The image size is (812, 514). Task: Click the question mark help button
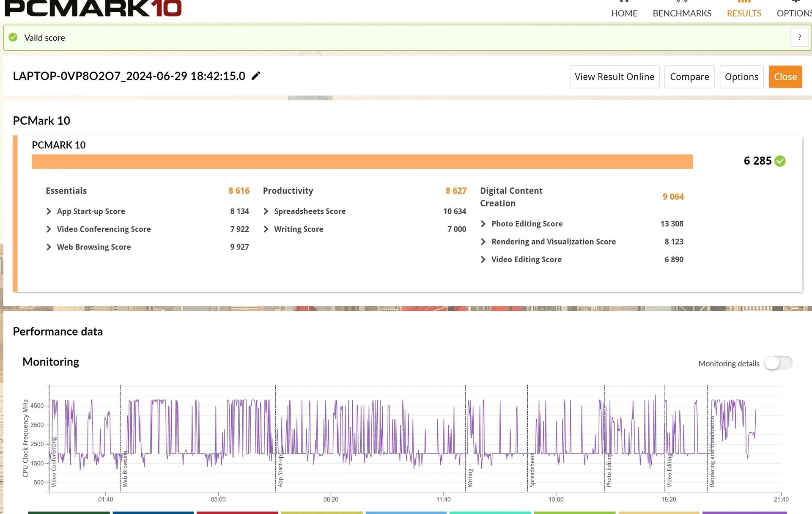tap(799, 37)
